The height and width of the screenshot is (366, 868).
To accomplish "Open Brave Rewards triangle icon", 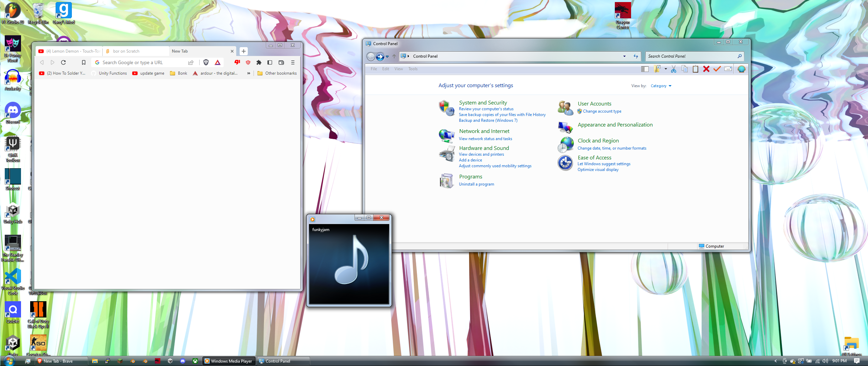I will [x=217, y=62].
